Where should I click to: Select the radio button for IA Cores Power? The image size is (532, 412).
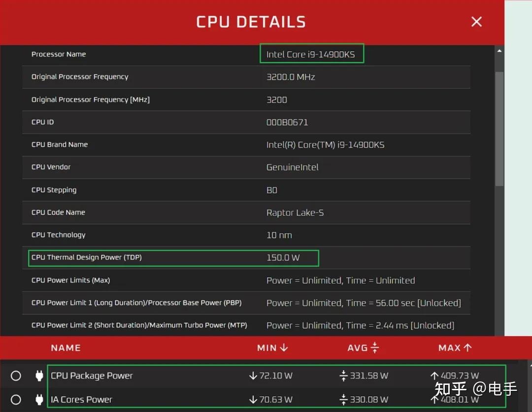click(x=16, y=399)
